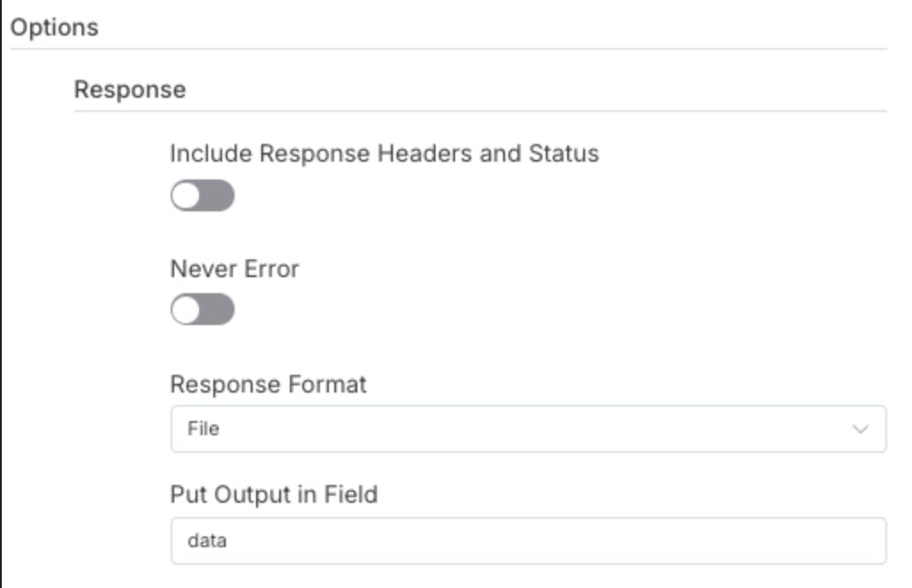Click white knob of Include Response Headers switch

click(x=188, y=195)
